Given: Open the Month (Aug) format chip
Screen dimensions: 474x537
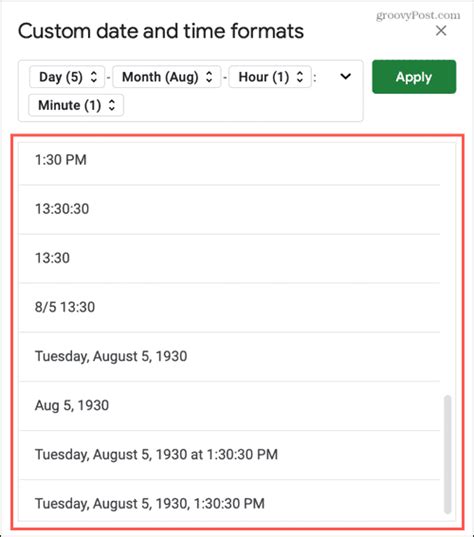Looking at the screenshot, I should [166, 77].
